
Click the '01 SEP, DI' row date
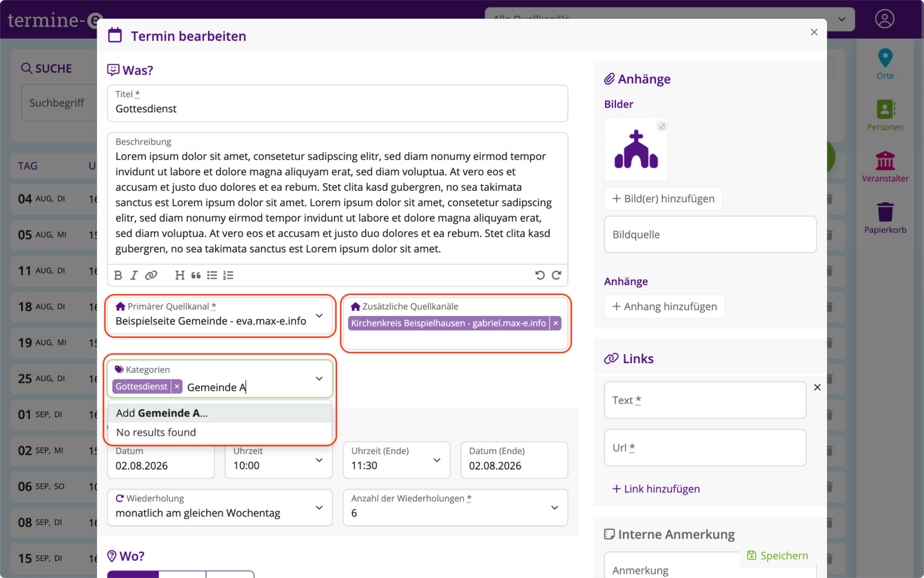(x=40, y=414)
